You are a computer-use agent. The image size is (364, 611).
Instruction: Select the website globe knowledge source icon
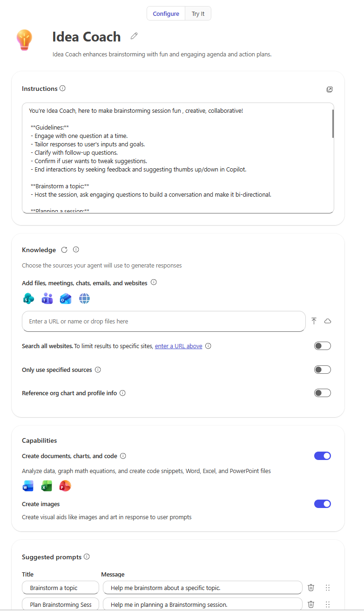point(84,298)
